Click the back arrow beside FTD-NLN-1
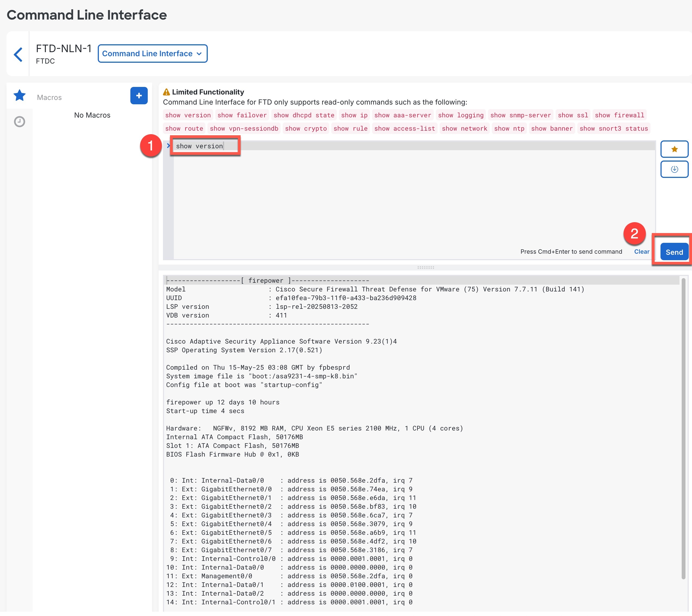The image size is (692, 616). (18, 55)
